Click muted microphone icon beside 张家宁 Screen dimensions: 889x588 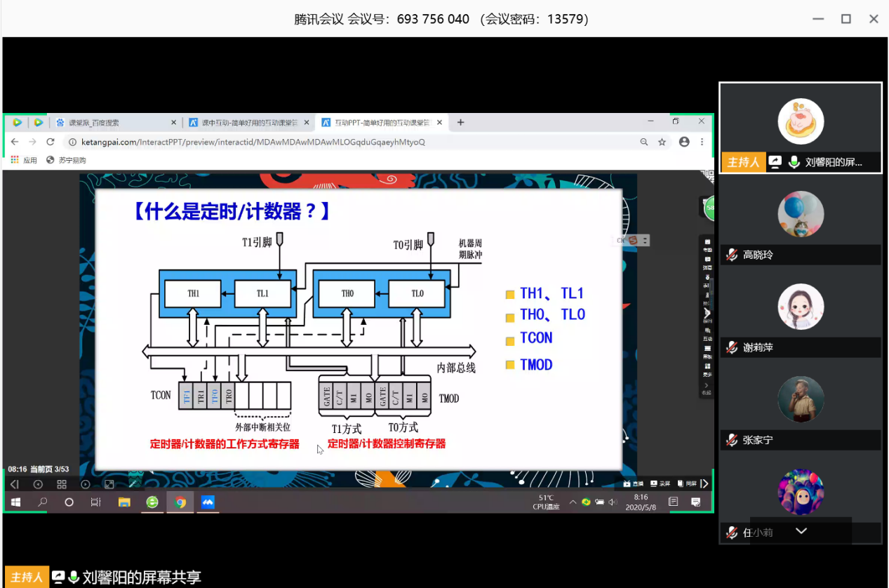coord(732,440)
